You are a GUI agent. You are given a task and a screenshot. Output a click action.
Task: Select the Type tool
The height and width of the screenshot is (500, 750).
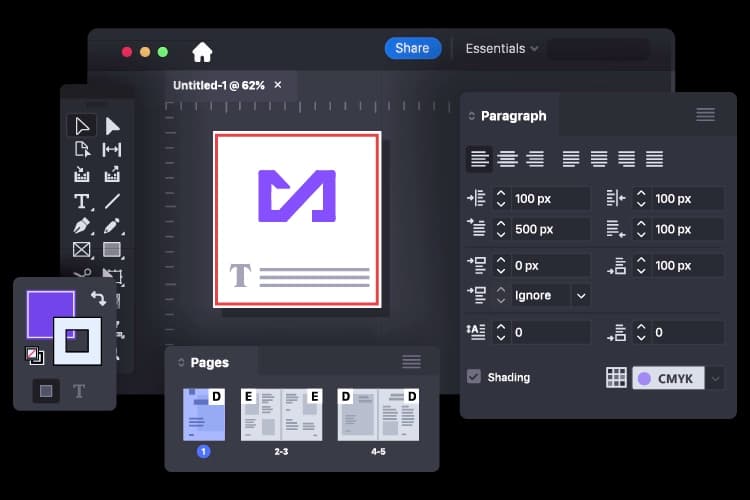82,201
